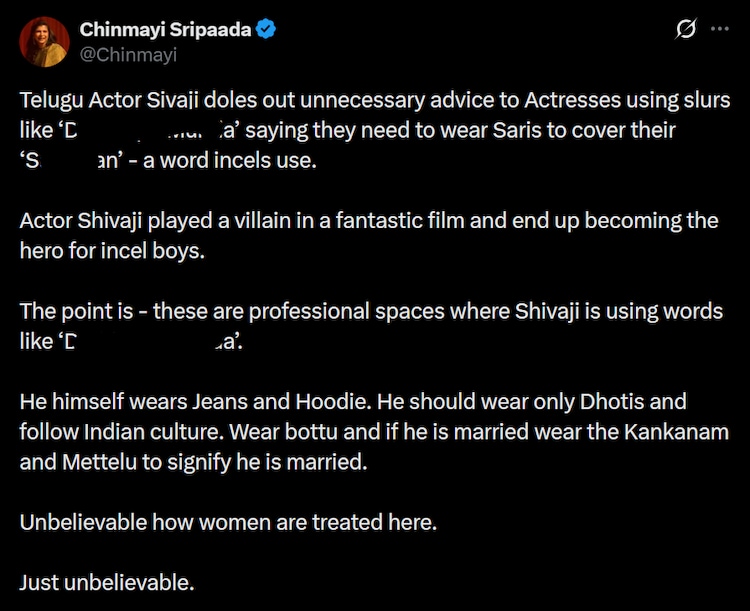Viewport: 750px width, 611px height.
Task: Open the @Chinmayi handle link
Action: pos(128,54)
